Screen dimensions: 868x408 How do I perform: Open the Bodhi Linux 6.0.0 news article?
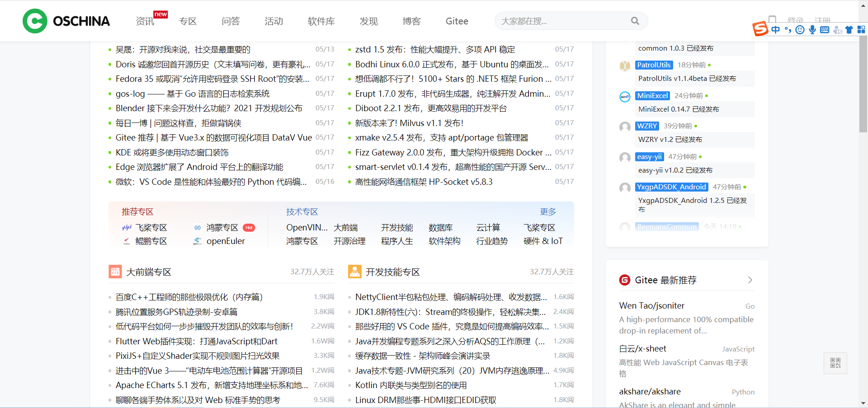click(x=452, y=65)
